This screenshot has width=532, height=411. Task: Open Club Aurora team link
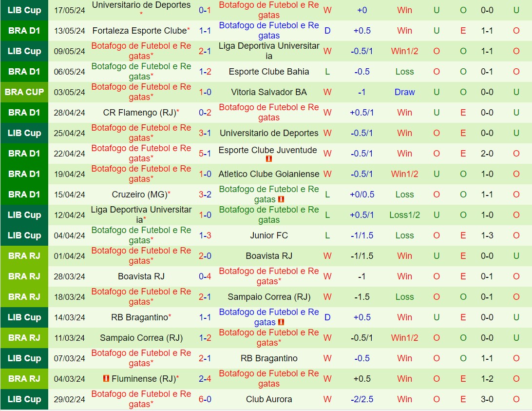coord(269,399)
